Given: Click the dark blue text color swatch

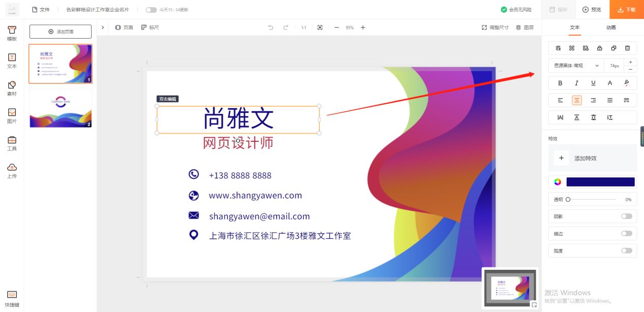Looking at the screenshot, I should click(600, 181).
